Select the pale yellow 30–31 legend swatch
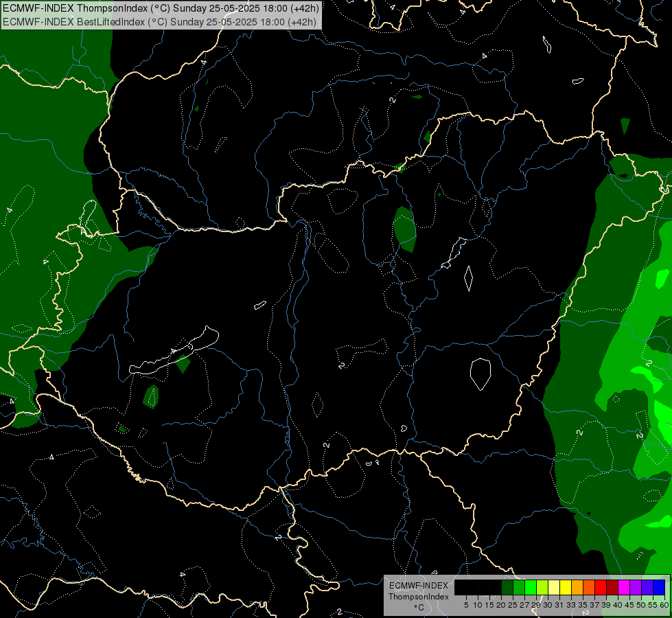Screen dimensions: 672x618 (554, 588)
